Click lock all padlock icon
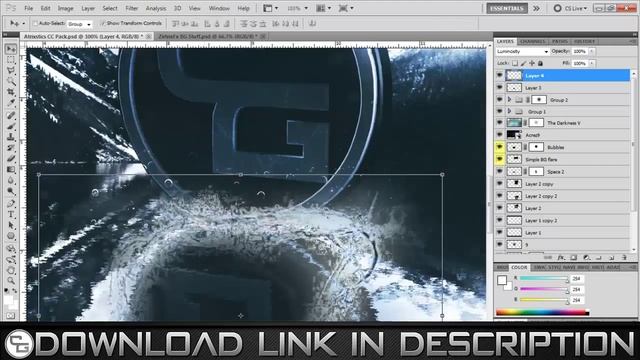The width and height of the screenshot is (640, 360). point(540,63)
